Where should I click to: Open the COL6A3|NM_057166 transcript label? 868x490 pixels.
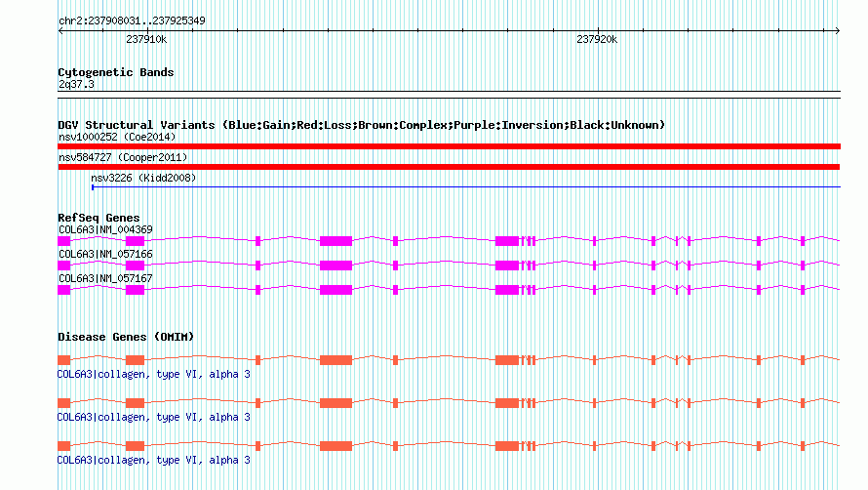click(105, 254)
